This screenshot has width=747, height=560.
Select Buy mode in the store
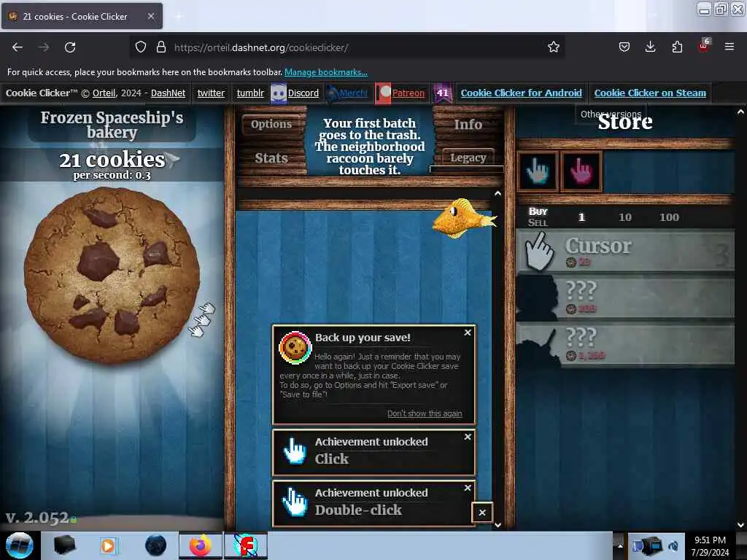[x=538, y=211]
